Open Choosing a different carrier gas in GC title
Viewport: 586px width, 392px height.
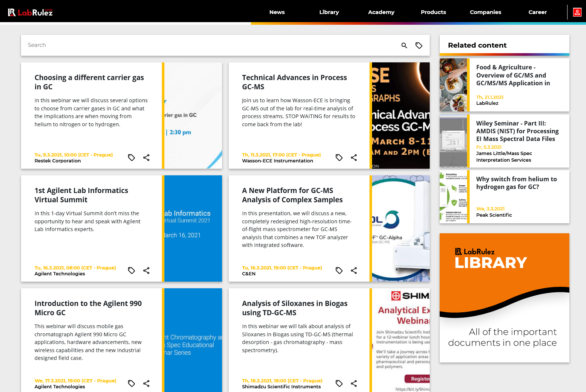(89, 82)
